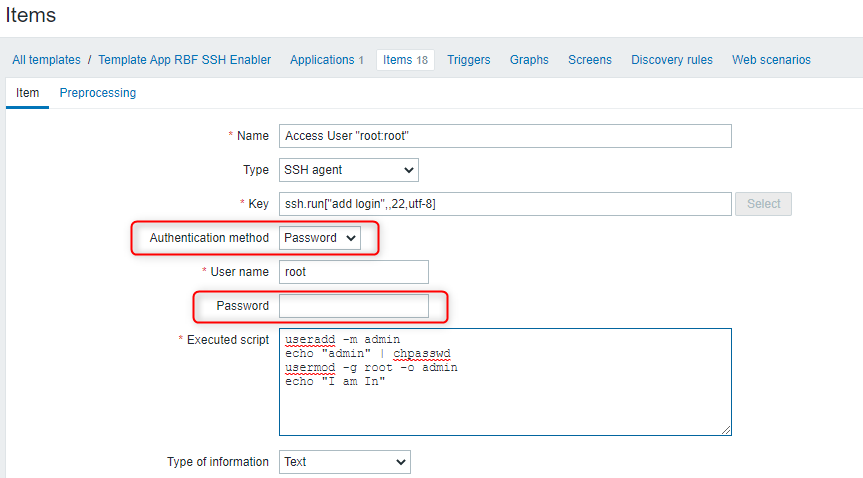Select the Item tab
The width and height of the screenshot is (863, 478).
pos(28,93)
